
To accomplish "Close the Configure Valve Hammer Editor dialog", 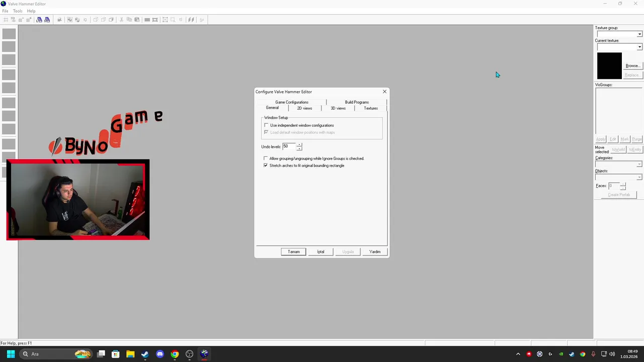I will pos(385,92).
